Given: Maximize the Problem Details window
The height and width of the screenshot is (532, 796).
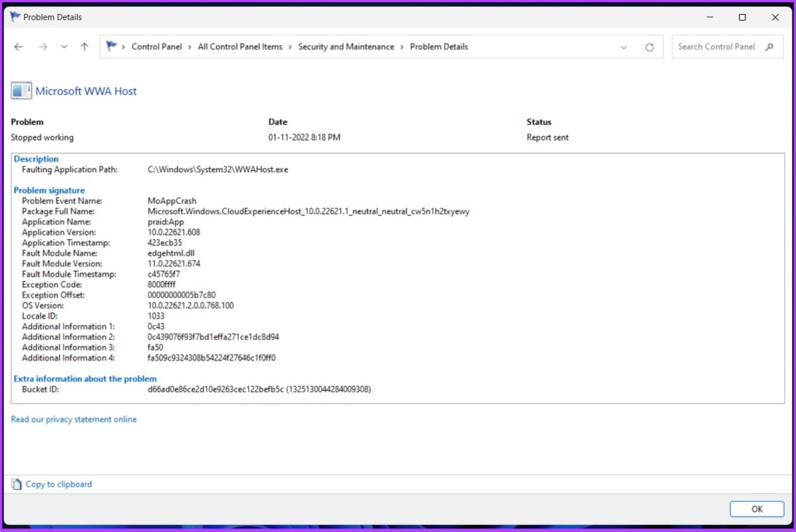Looking at the screenshot, I should (742, 17).
